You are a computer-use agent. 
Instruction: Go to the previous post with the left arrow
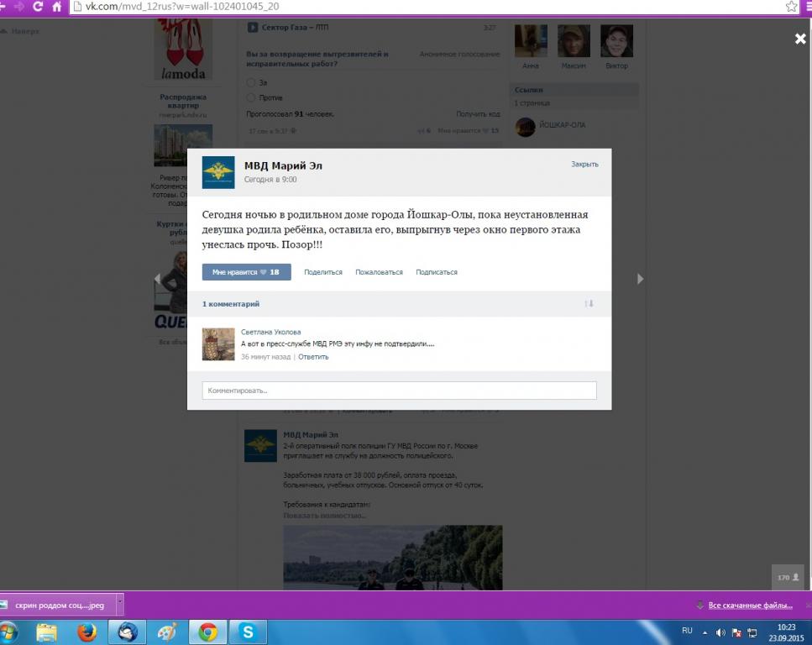[x=156, y=279]
